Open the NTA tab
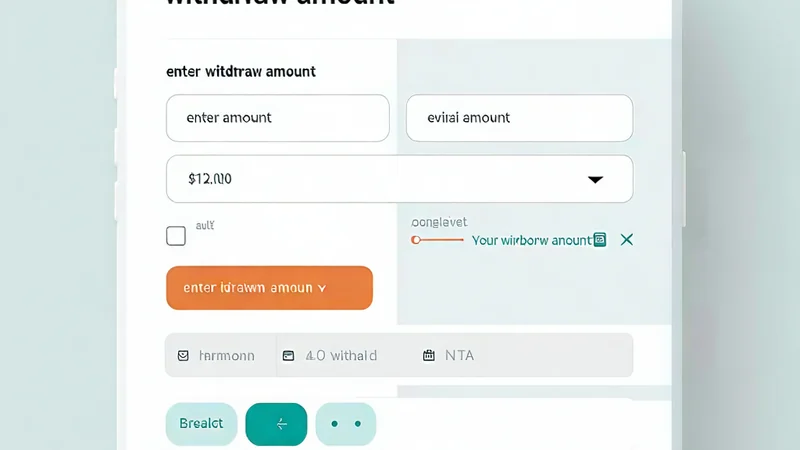The image size is (800, 450). point(459,355)
